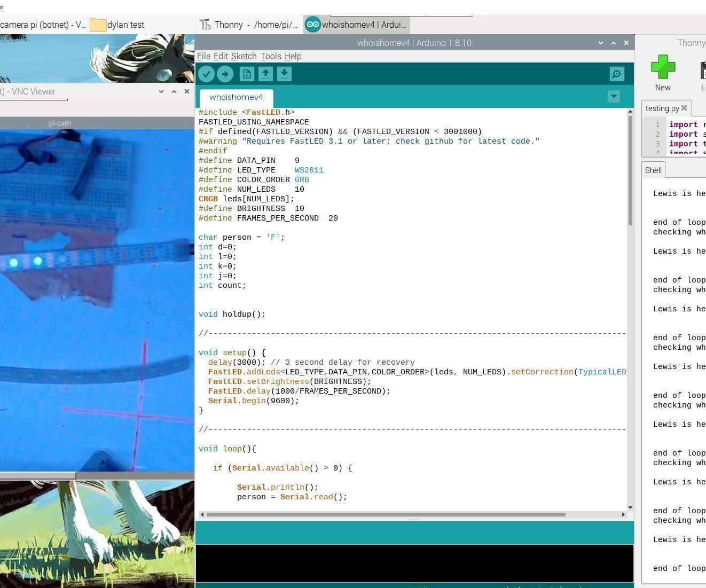Select the testing.py tab
This screenshot has height=588, width=706.
pos(662,108)
